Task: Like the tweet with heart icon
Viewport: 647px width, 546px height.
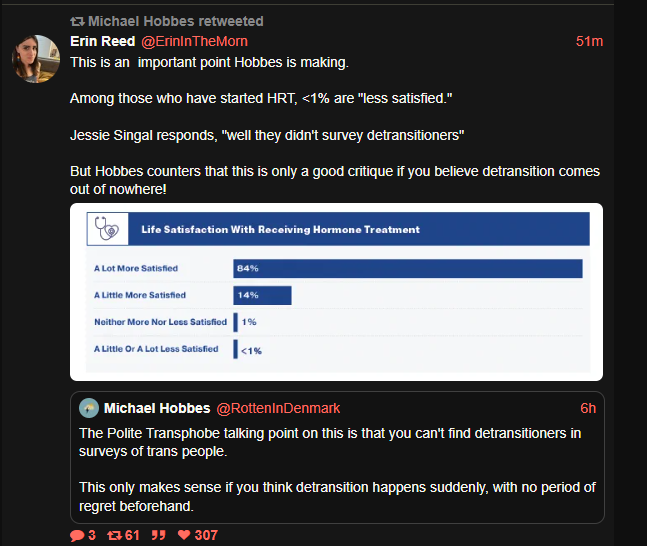Action: (183, 535)
